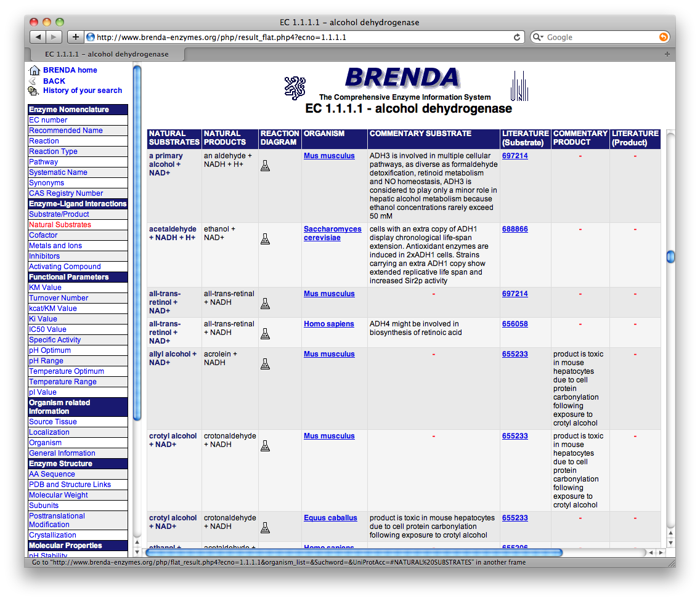Open the BRENDA home link

(70, 70)
